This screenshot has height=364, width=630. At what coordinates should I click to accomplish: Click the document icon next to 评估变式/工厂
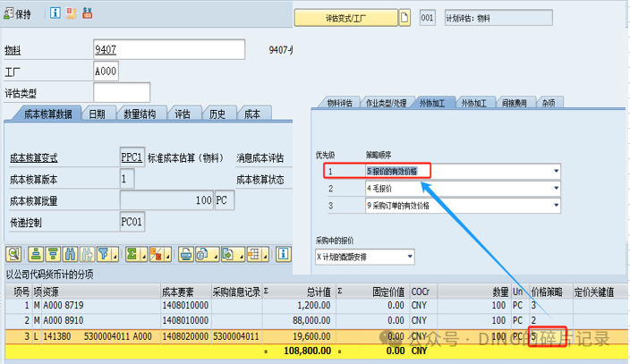(x=404, y=18)
